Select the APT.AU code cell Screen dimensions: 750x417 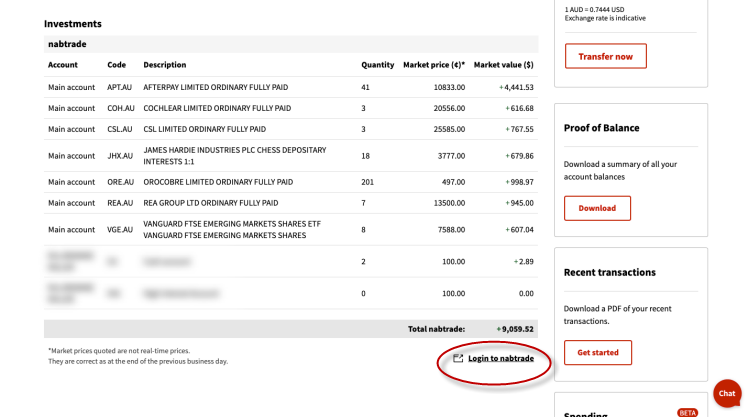[x=119, y=88]
